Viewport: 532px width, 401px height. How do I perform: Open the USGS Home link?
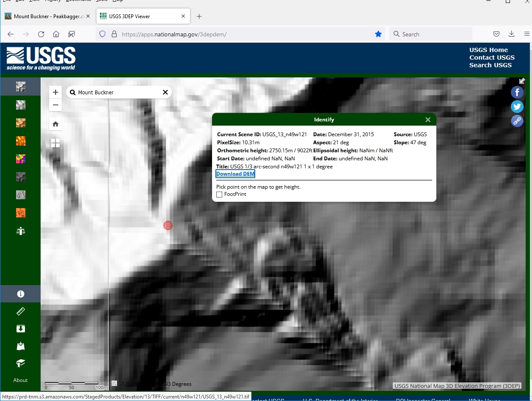point(488,50)
